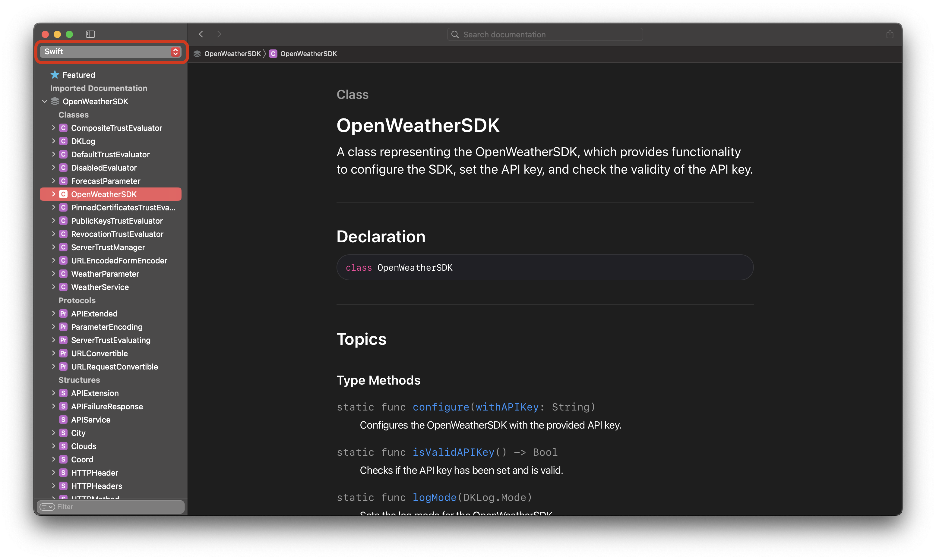Select URLConvertible protocol in sidebar
The height and width of the screenshot is (560, 936).
click(99, 353)
